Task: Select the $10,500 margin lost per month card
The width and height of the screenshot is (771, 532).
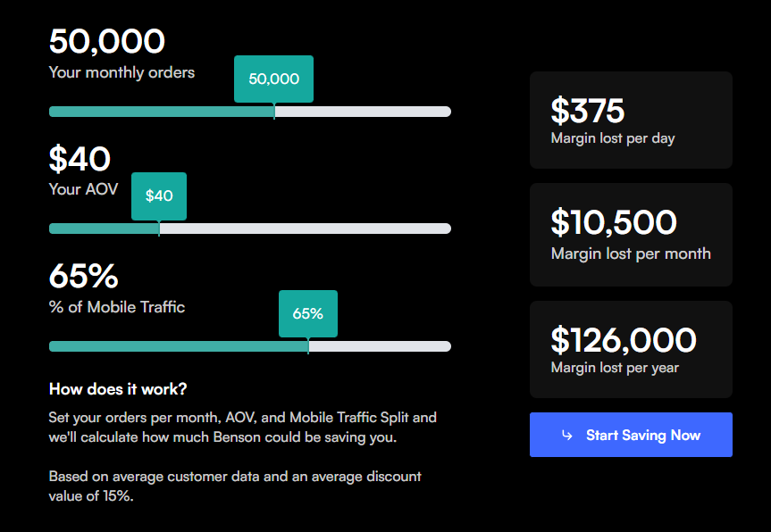Action: pyautogui.click(x=631, y=235)
